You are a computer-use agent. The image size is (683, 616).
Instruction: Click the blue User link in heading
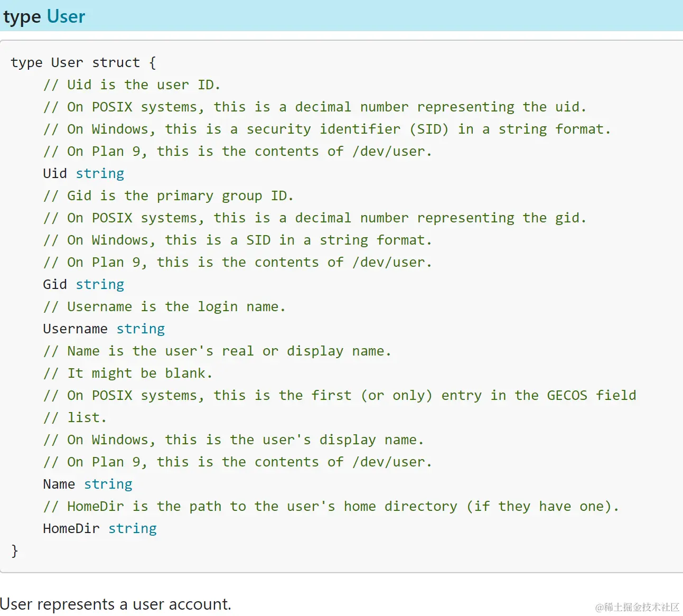(66, 16)
